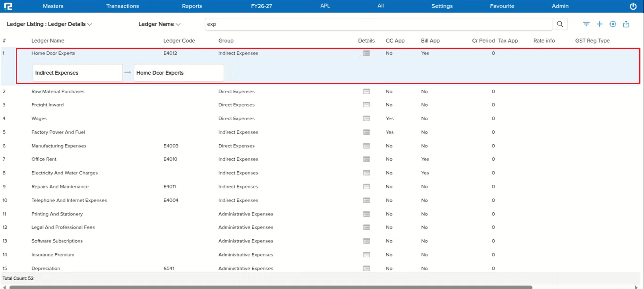
Task: Click the Cr Period column header
Action: [x=483, y=41]
